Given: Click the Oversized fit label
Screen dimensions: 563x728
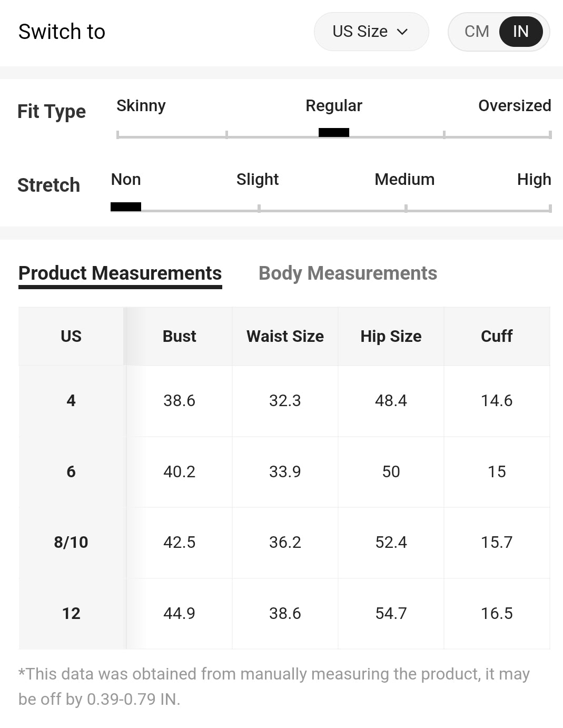Looking at the screenshot, I should [x=514, y=106].
